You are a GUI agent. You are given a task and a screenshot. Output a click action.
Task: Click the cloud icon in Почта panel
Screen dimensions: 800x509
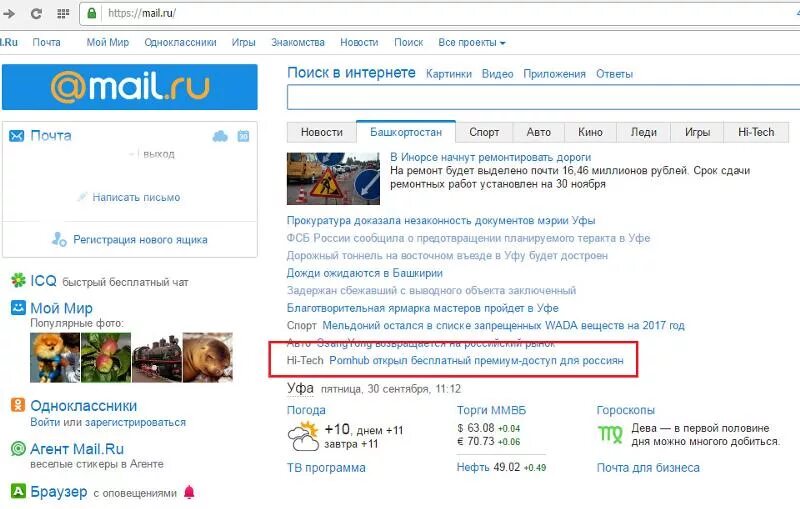(220, 136)
